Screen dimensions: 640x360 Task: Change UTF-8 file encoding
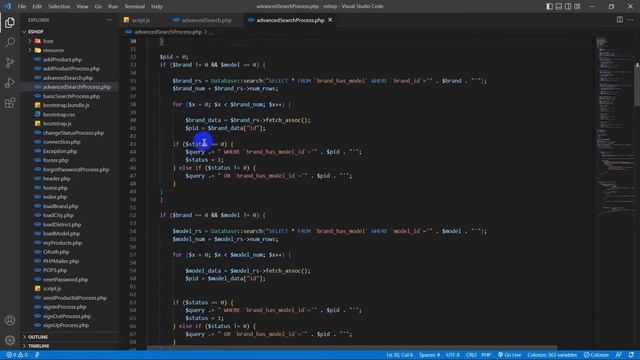pos(453,355)
